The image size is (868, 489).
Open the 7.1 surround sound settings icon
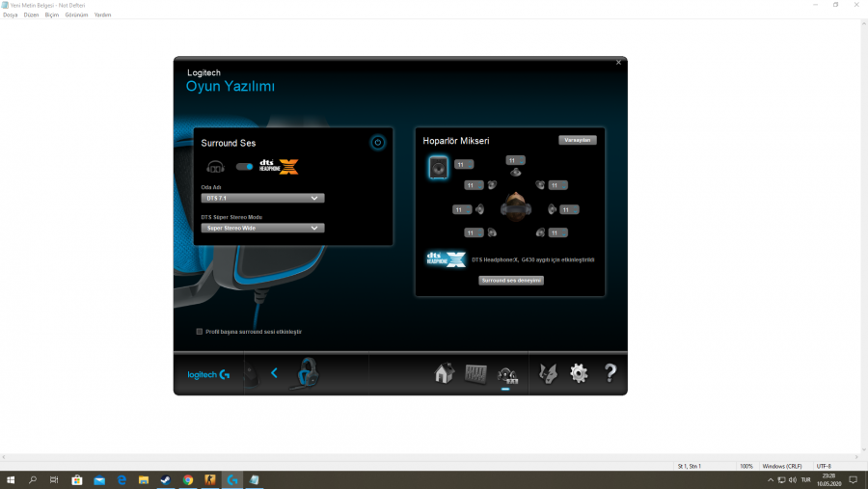pyautogui.click(x=507, y=375)
